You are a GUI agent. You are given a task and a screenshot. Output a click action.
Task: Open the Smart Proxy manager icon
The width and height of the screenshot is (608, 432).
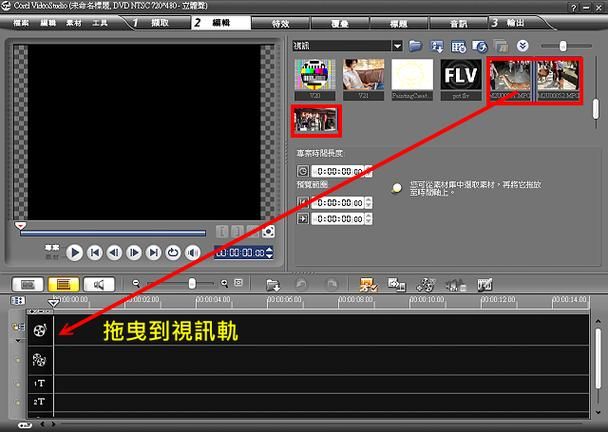pos(368,285)
